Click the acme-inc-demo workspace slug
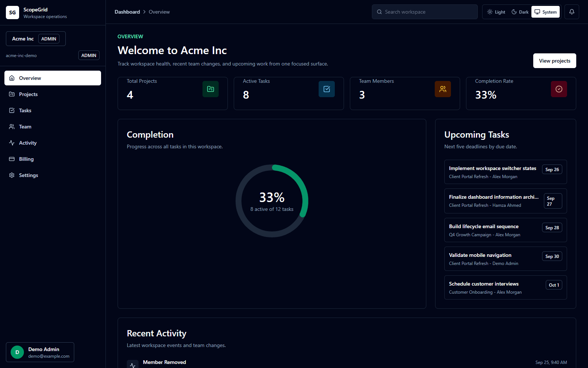 (21, 56)
